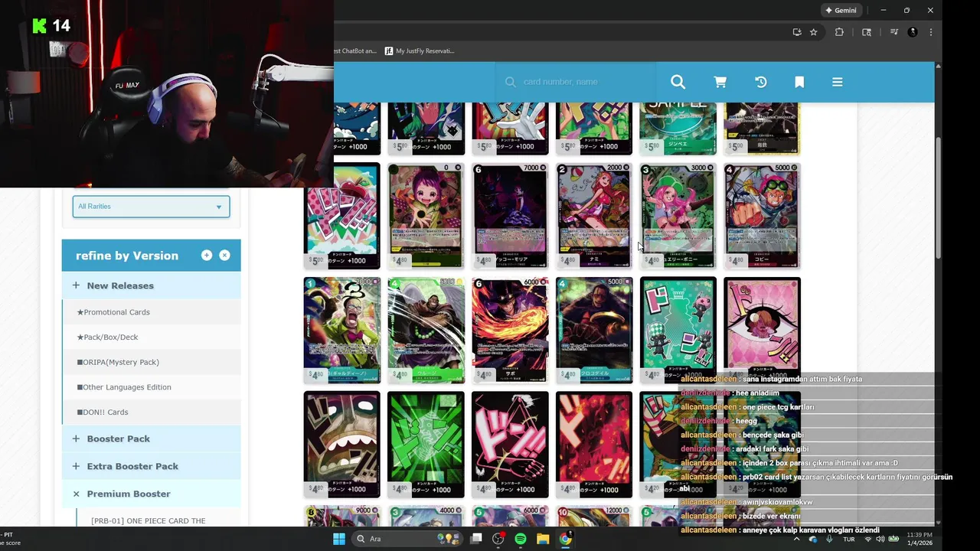Select ■ORIPA(Mystery Pack) filter

coord(118,362)
